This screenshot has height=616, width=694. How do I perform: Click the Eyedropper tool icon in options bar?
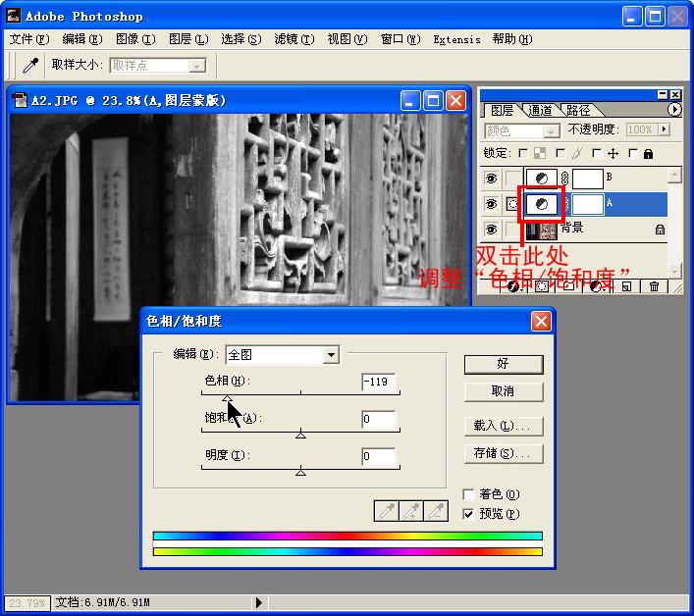point(29,66)
